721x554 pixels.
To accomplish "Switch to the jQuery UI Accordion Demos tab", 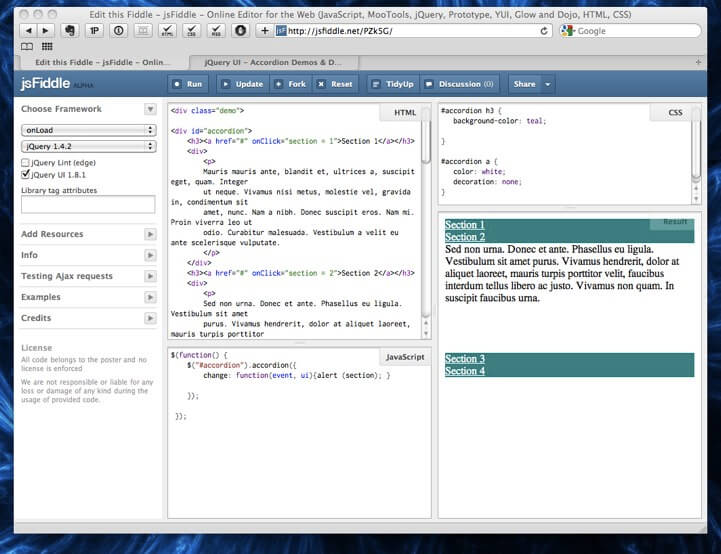I will pyautogui.click(x=273, y=62).
